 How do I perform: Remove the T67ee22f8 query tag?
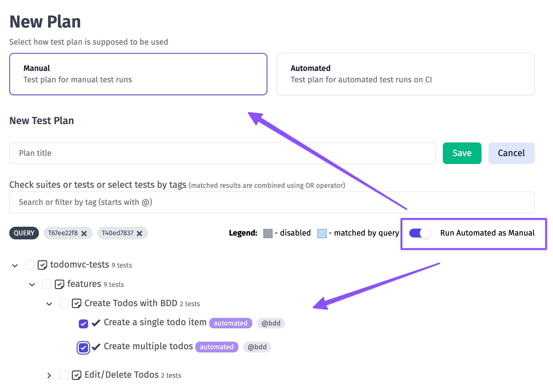84,233
